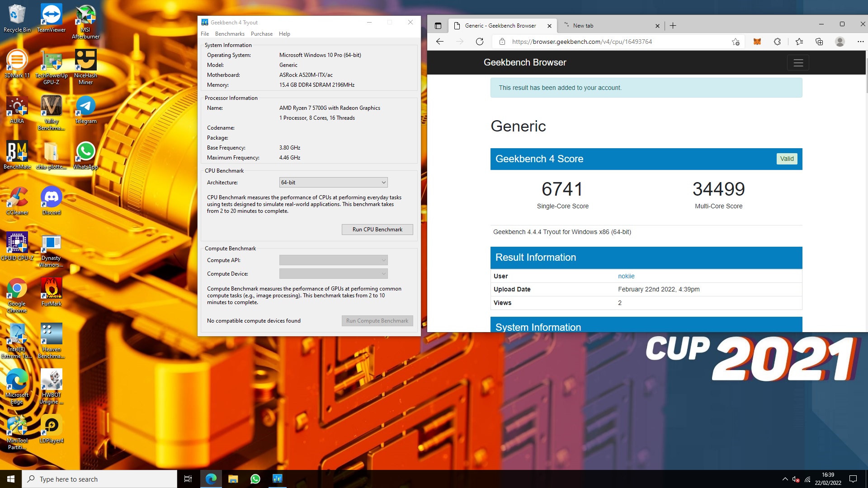Click Geekbench Browser header link
The width and height of the screenshot is (868, 488).
[525, 62]
